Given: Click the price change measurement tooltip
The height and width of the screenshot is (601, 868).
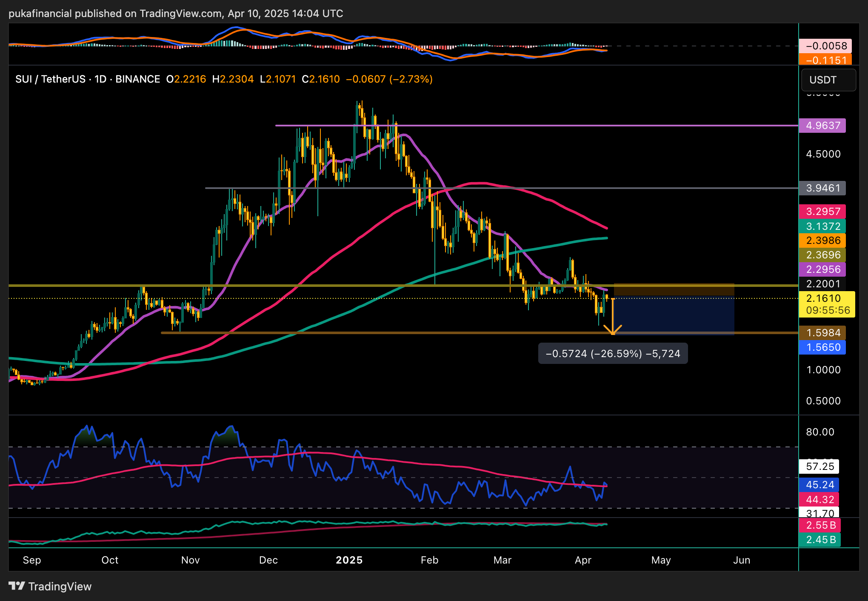Looking at the screenshot, I should (x=613, y=354).
